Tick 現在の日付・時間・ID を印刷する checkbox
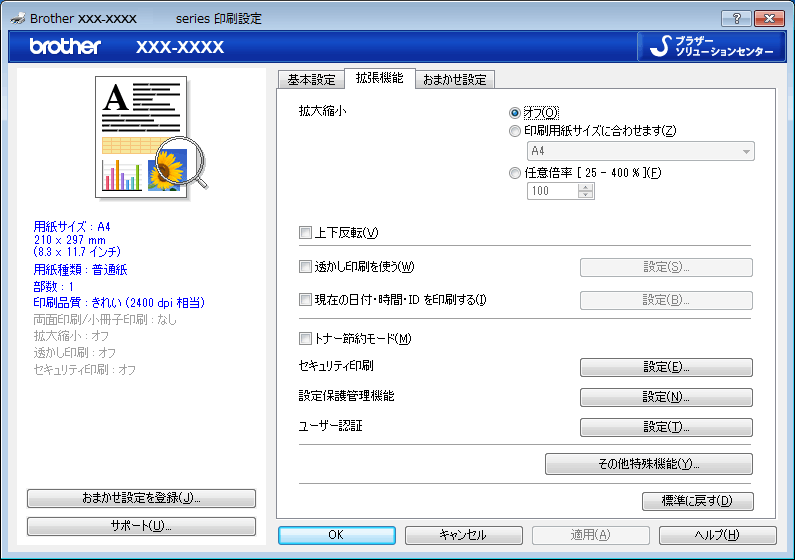 click(x=305, y=300)
